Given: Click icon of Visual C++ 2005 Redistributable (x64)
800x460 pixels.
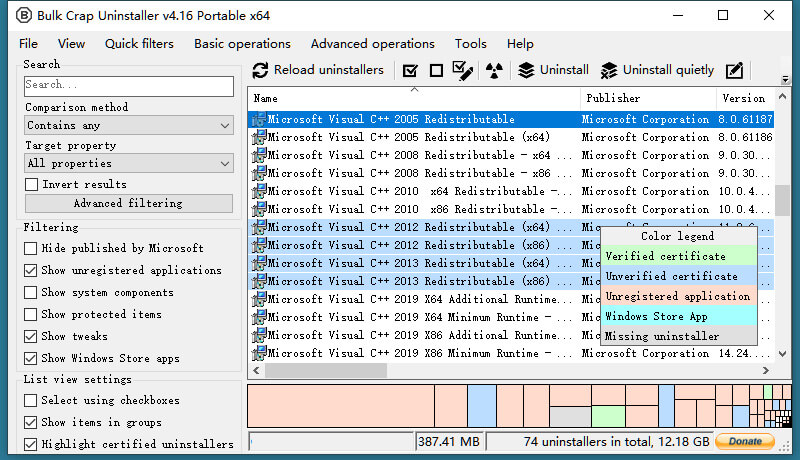Looking at the screenshot, I should tap(259, 137).
